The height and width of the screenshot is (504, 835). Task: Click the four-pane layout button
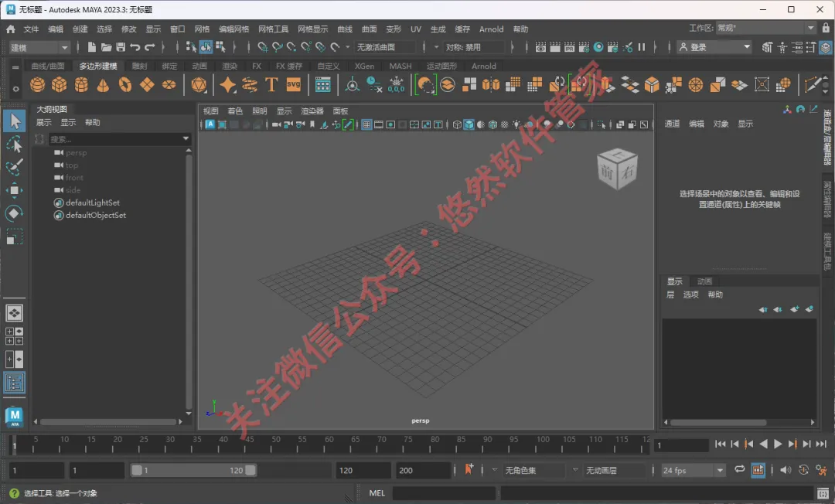15,335
